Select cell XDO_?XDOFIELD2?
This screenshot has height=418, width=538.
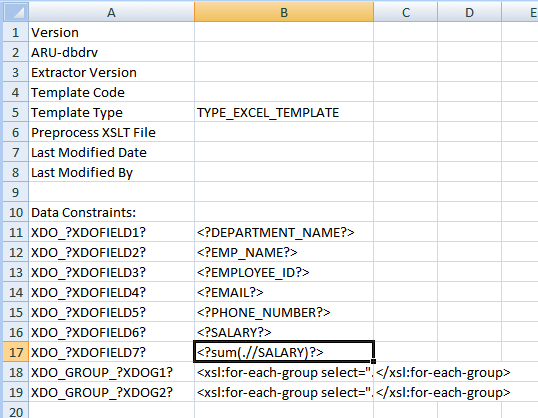tap(112, 252)
